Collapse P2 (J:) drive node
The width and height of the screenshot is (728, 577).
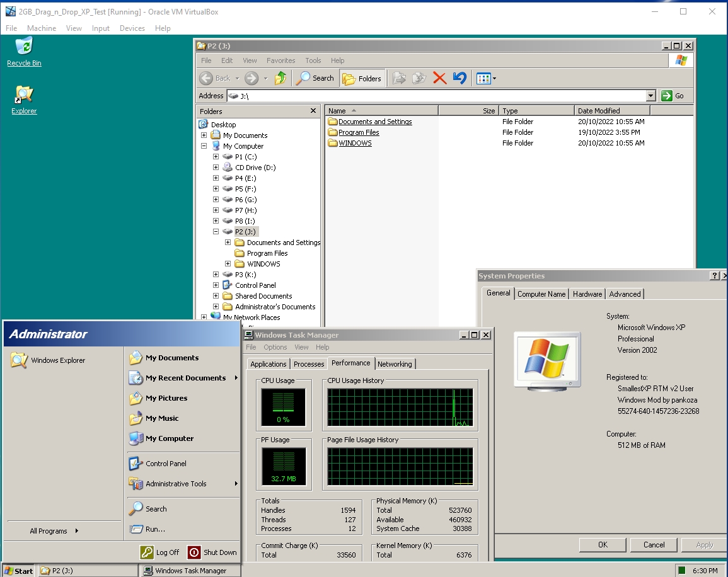(216, 231)
